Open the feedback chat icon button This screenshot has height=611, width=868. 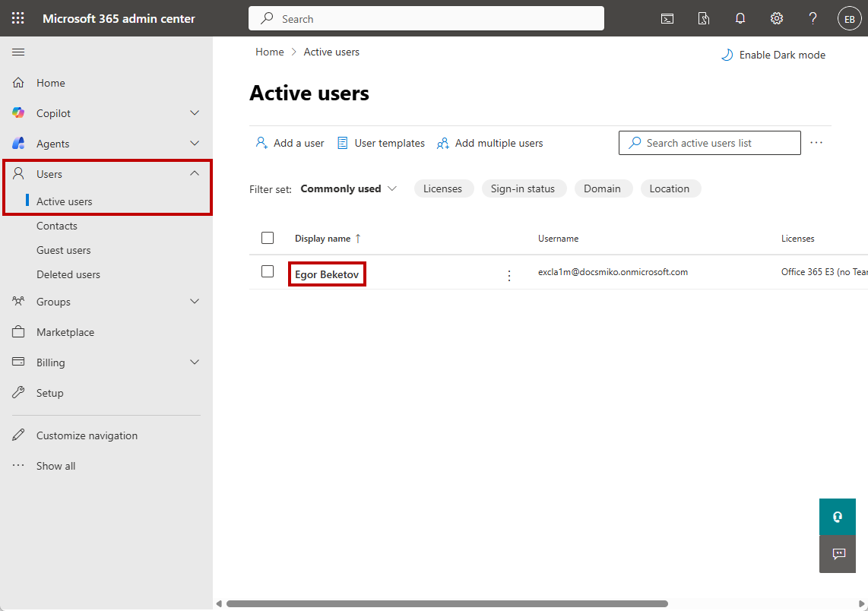pyautogui.click(x=838, y=554)
